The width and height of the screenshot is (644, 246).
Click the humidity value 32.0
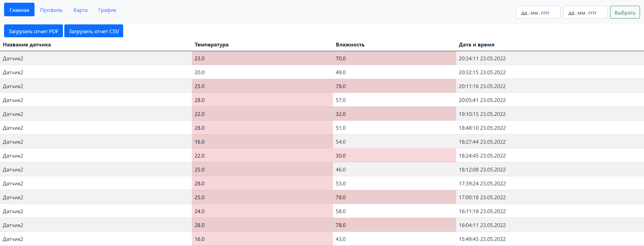(x=341, y=114)
